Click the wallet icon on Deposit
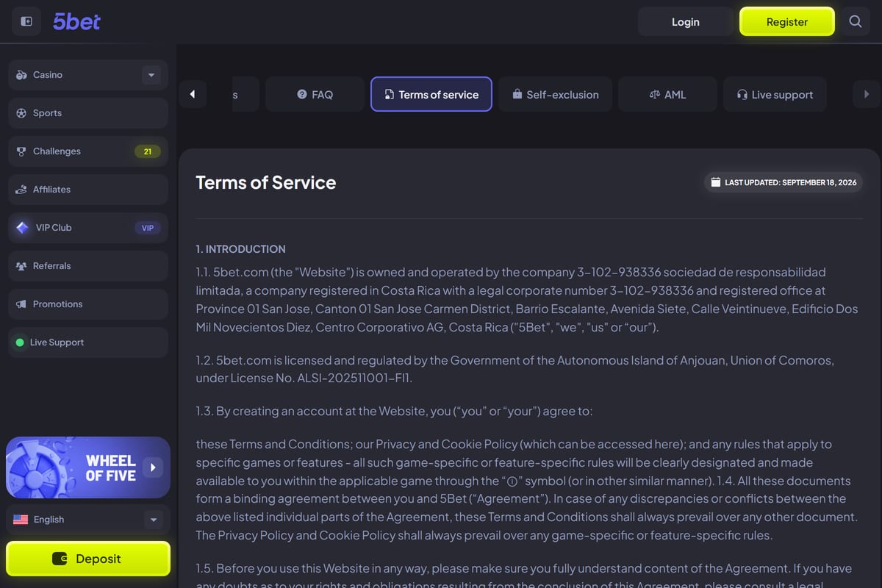 [60, 559]
